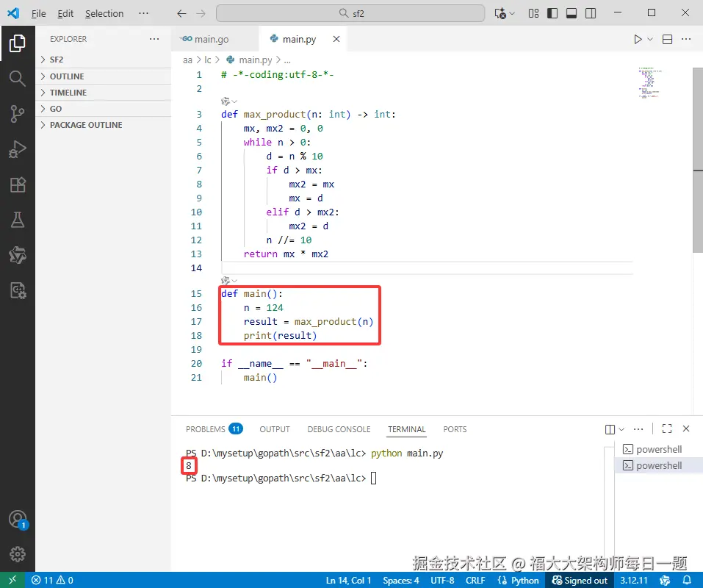This screenshot has height=588, width=703.
Task: Click the Go Back arrow
Action: (181, 13)
